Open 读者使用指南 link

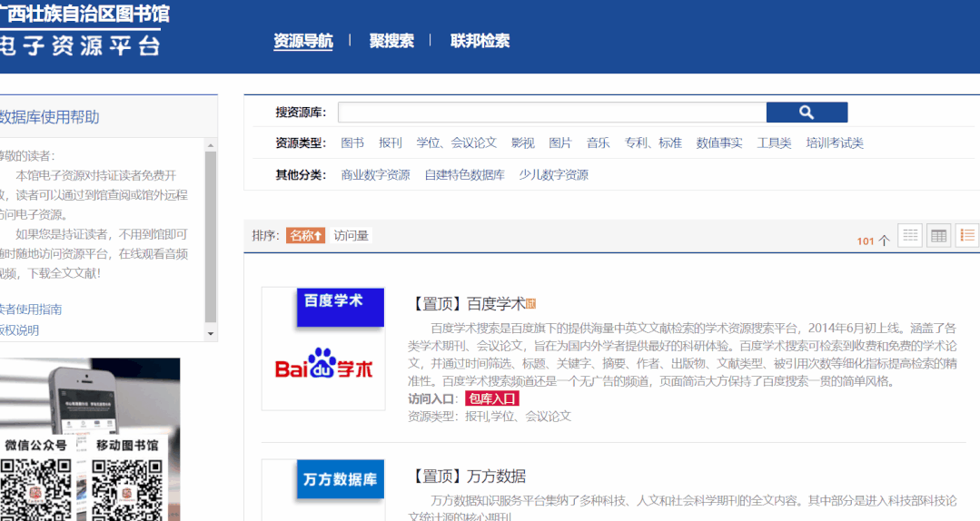31,310
